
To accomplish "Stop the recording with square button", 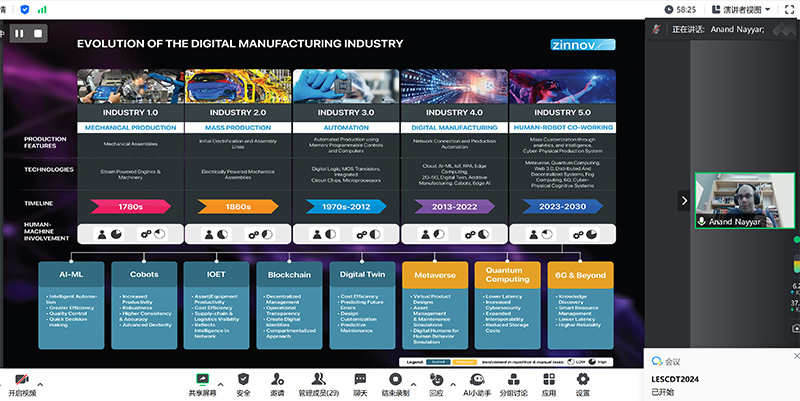I will (x=38, y=33).
